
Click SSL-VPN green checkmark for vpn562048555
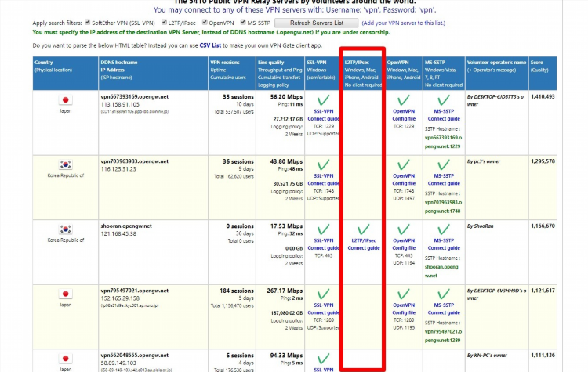pyautogui.click(x=323, y=359)
